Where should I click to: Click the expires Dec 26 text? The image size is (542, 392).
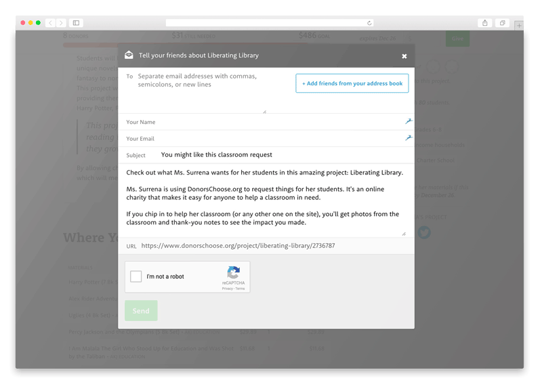[x=377, y=39]
